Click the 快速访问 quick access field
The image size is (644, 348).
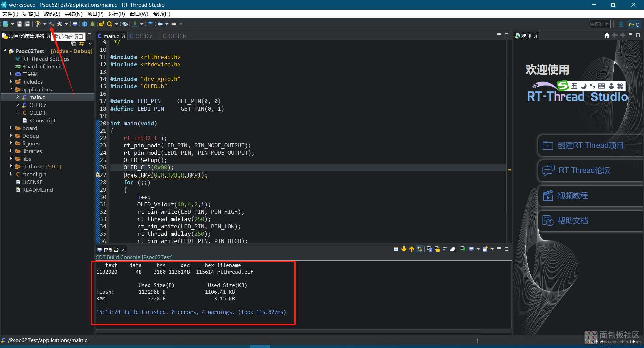[600, 24]
